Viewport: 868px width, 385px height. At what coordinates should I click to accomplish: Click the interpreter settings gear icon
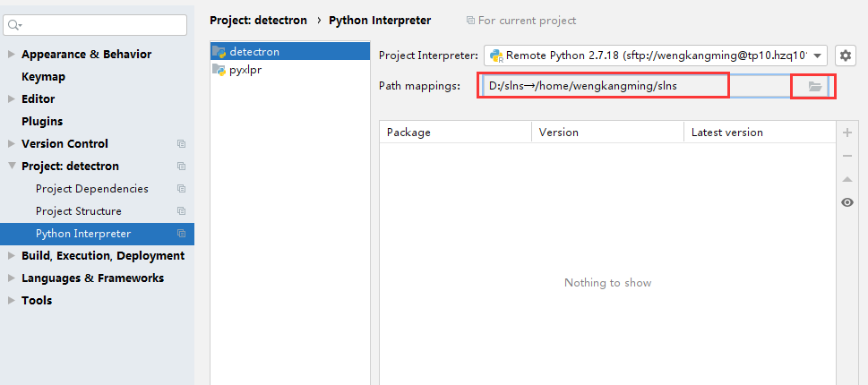point(846,56)
